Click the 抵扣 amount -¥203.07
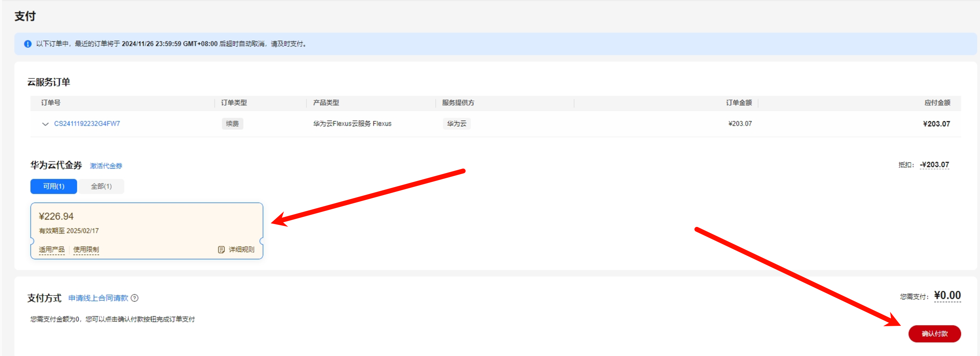Screen dimensions: 980x356 tap(934, 165)
